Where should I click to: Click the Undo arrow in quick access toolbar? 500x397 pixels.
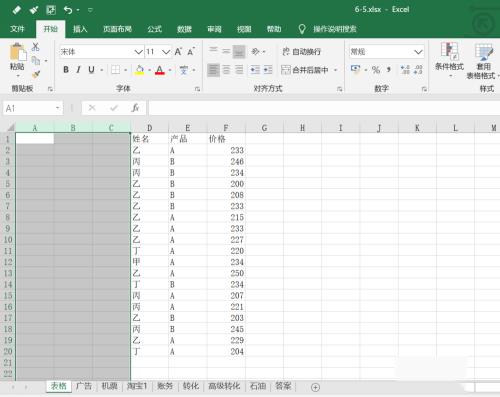pyautogui.click(x=68, y=10)
